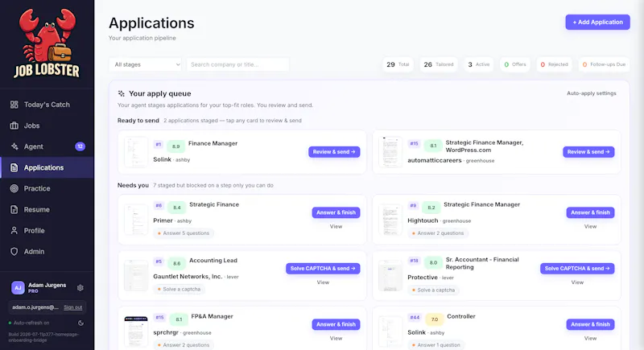644x350 pixels.
Task: Click the 7.0 fit score on Controller
Action: tap(435, 319)
